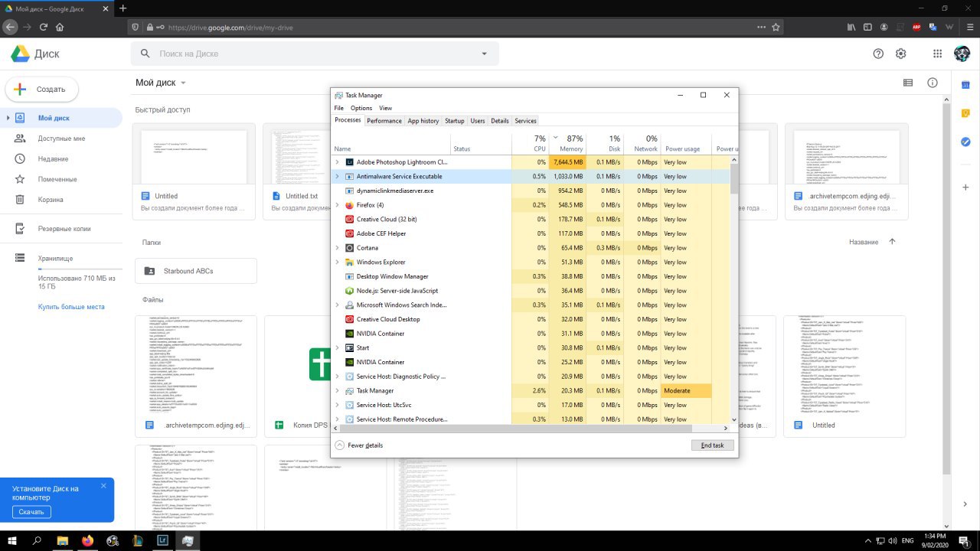Collapse Task Manager with Fewer details
This screenshot has width=980, height=551.
click(359, 445)
